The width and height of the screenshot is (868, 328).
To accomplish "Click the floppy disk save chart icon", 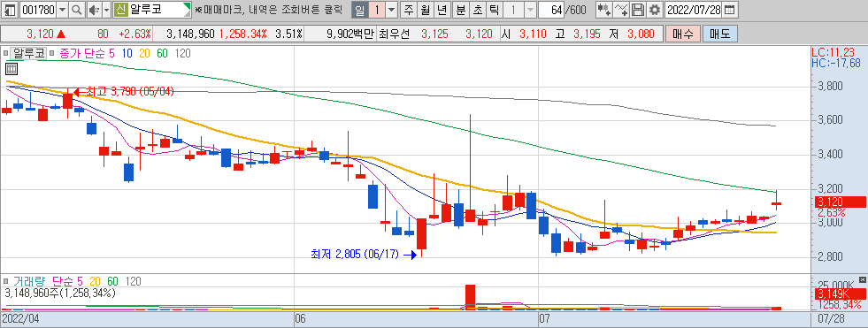I will click(638, 10).
